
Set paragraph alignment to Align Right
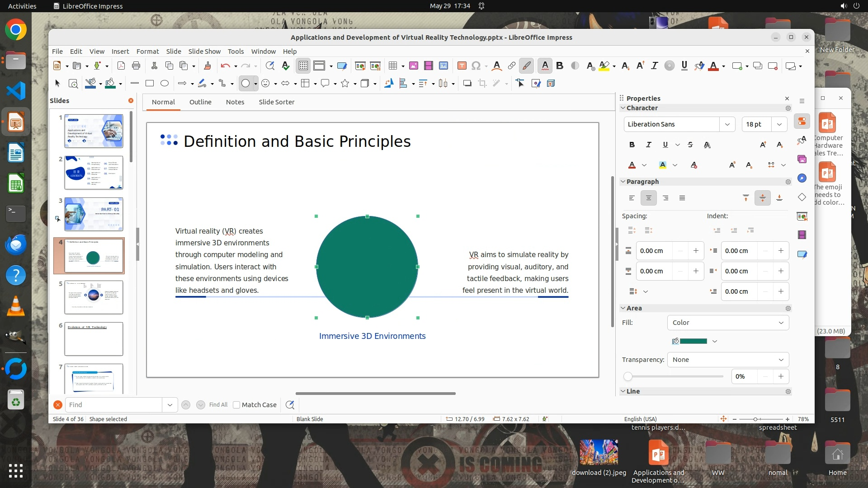tap(665, 198)
